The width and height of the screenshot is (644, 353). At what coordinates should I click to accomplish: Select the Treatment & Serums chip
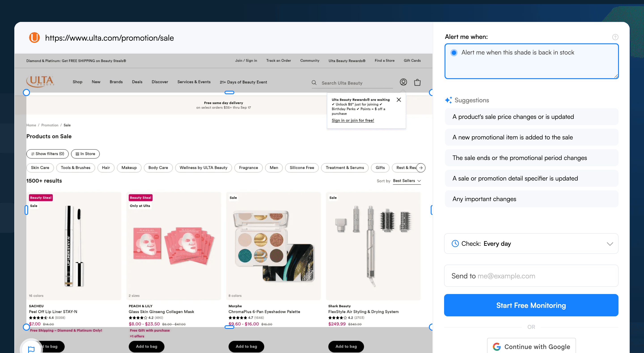345,168
